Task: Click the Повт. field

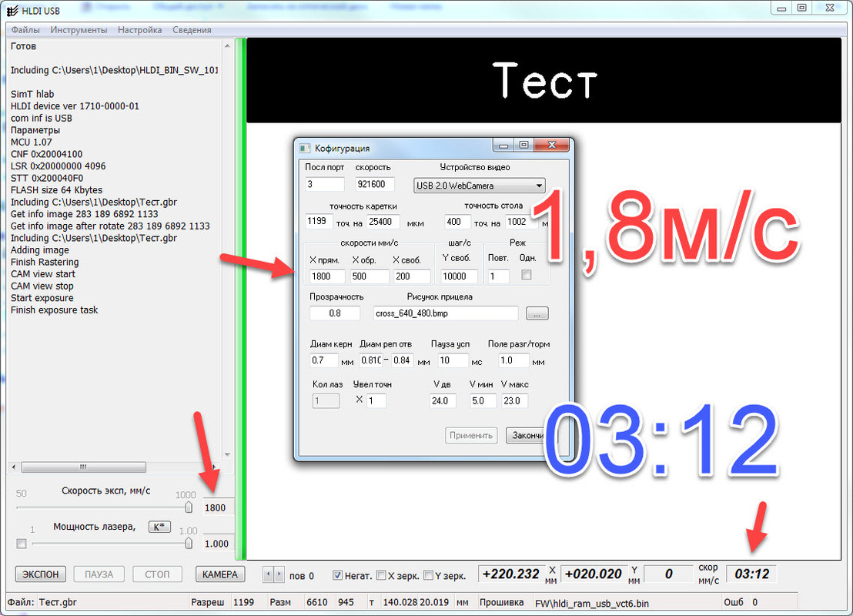Action: click(498, 276)
